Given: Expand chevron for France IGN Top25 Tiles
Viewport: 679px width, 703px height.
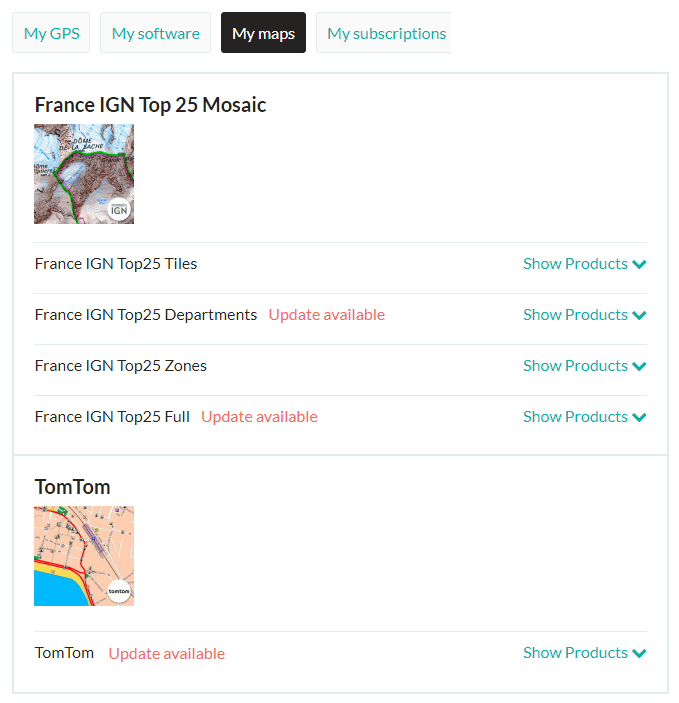Looking at the screenshot, I should pyautogui.click(x=639, y=265).
